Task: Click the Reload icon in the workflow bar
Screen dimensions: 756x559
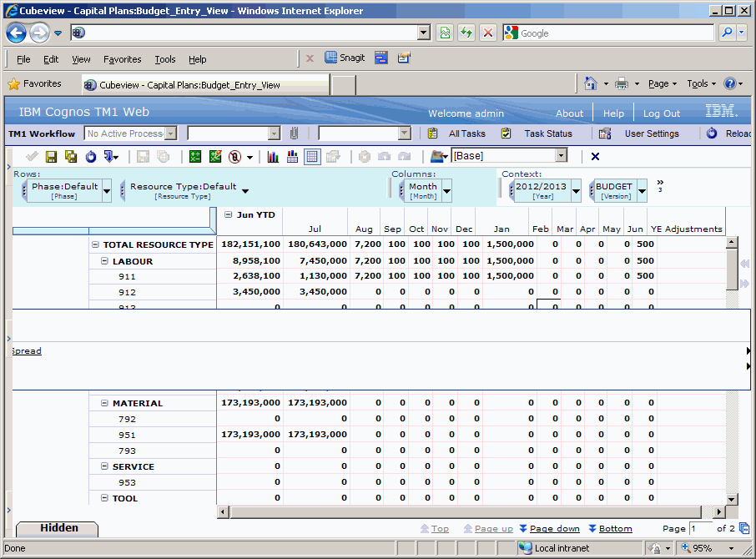Action: point(712,133)
